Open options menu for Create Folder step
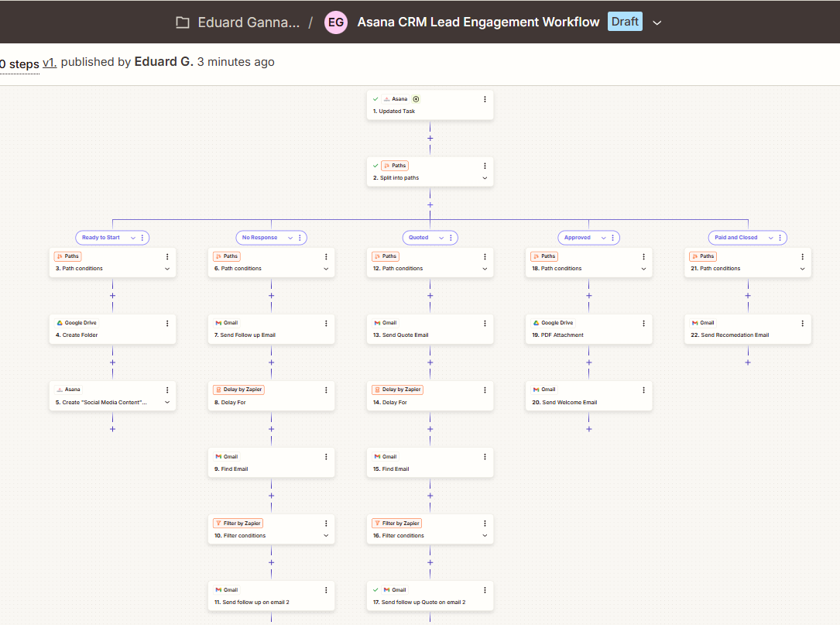This screenshot has width=840, height=625. (167, 323)
